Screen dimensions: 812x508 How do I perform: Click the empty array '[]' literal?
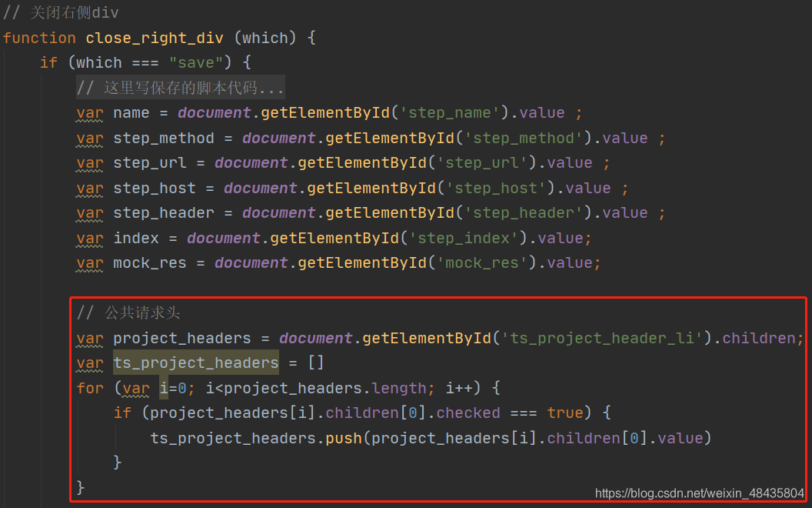point(316,363)
